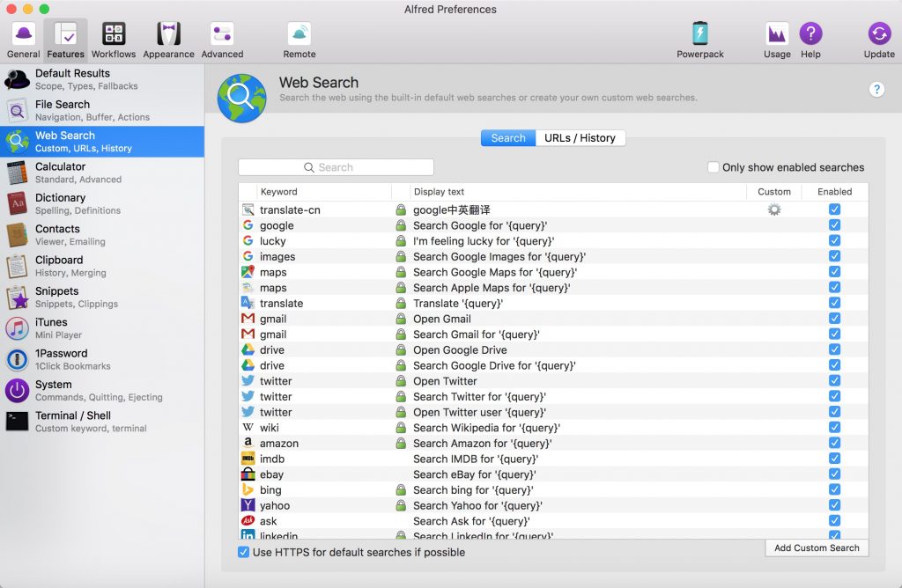Switch to the Search tab
The width and height of the screenshot is (902, 588).
508,138
